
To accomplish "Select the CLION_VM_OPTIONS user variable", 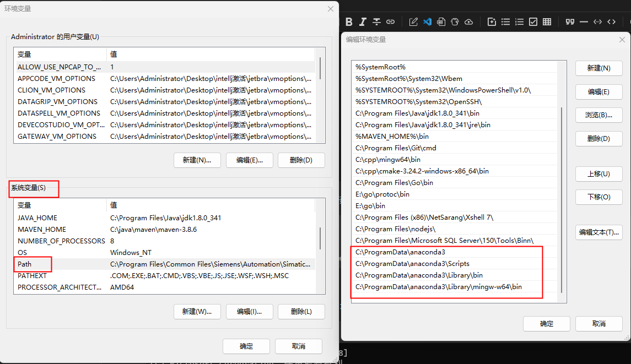I will pyautogui.click(x=165, y=90).
